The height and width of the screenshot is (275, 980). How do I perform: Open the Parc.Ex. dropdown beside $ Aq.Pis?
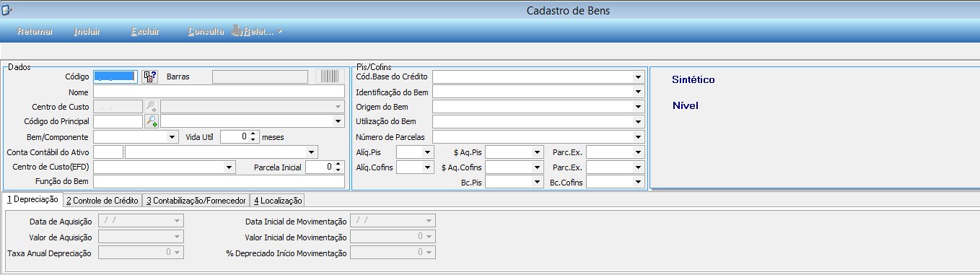coord(638,152)
